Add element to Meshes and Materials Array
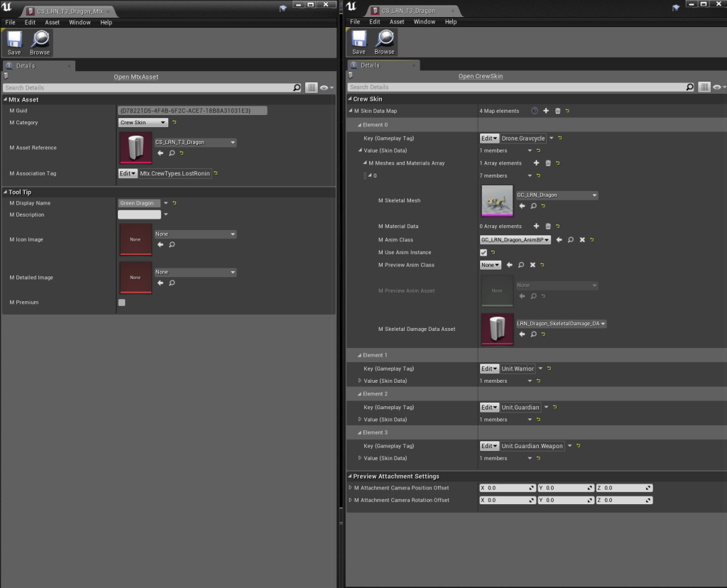The height and width of the screenshot is (588, 727). [x=536, y=163]
